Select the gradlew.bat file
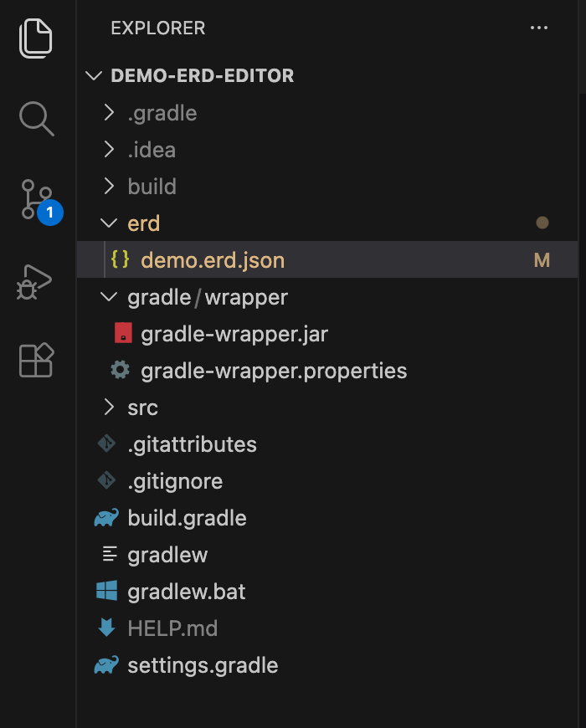 pos(187,592)
